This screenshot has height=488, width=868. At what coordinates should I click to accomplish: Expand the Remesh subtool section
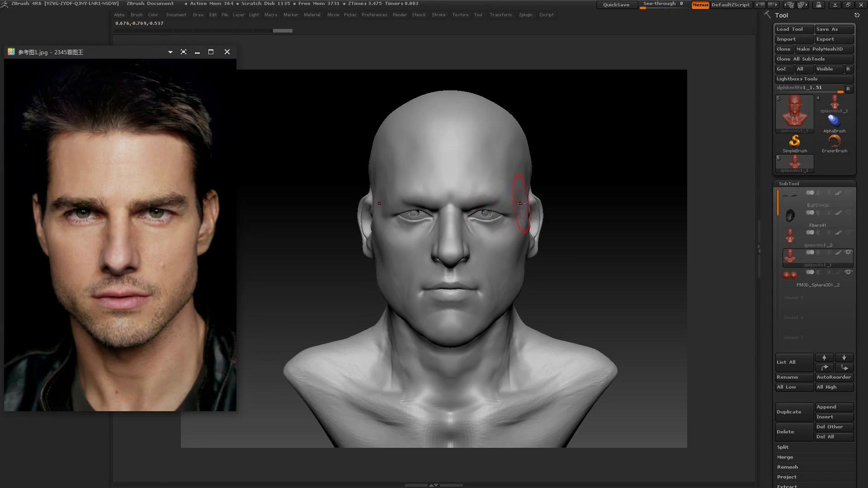tap(787, 467)
